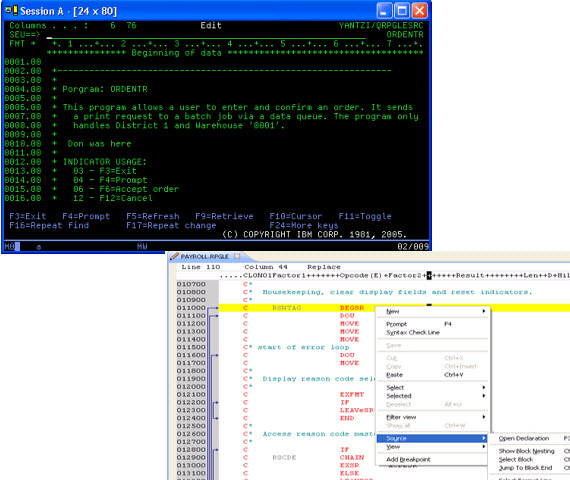Click line number 010700 in editor
Screen dimensions: 570x480
pyautogui.click(x=191, y=284)
